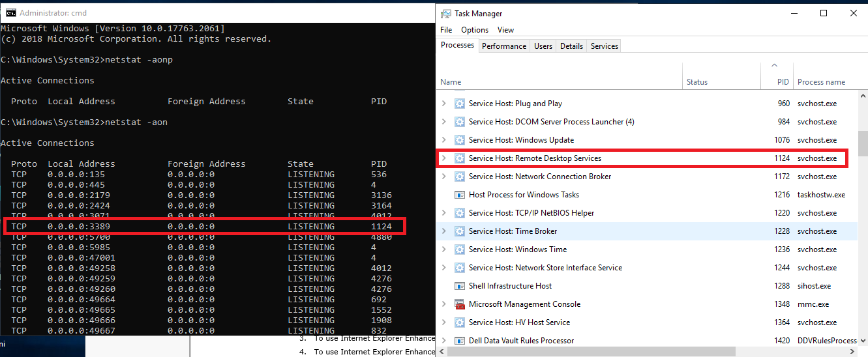Click the 0.0.0.0:3389 line in cmd
The width and height of the screenshot is (868, 357).
click(x=201, y=227)
